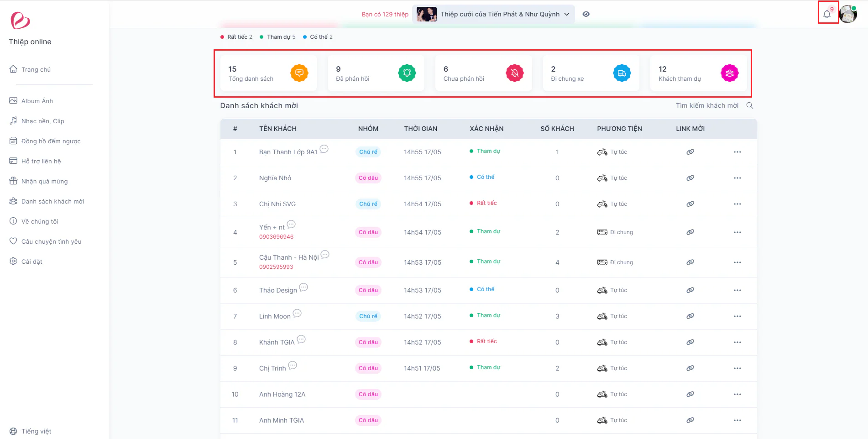
Task: Change language via Tiếng việt selector
Action: coord(30,431)
